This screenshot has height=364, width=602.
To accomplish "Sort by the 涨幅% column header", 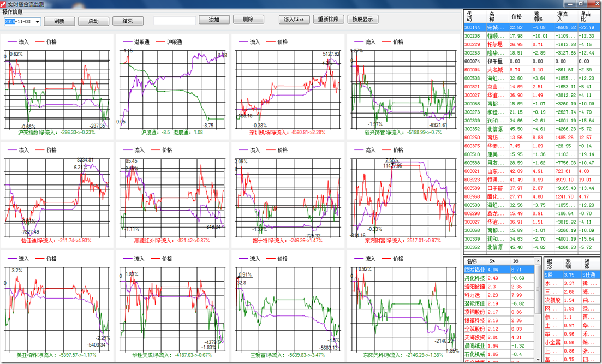I will coord(543,16).
